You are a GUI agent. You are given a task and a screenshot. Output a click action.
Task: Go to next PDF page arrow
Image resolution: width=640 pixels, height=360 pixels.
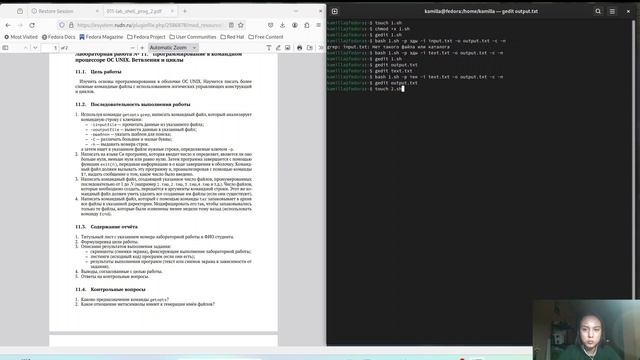(35, 48)
